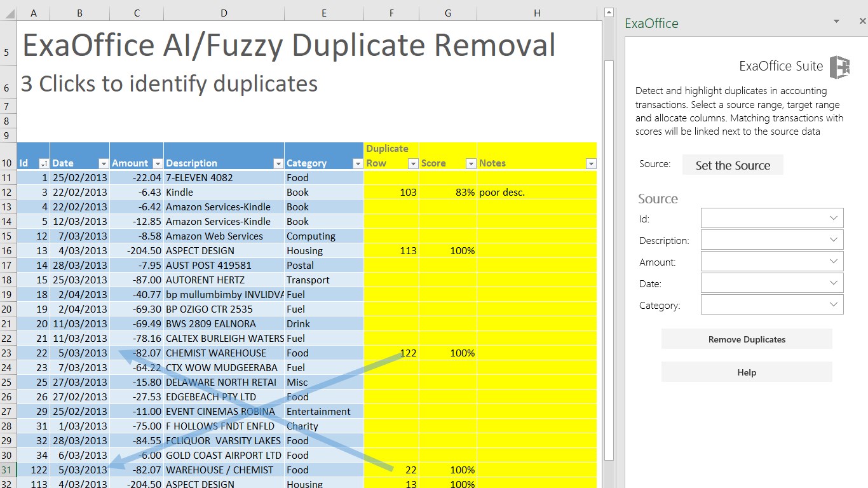
Task: Click the Set the Source button
Action: [733, 165]
